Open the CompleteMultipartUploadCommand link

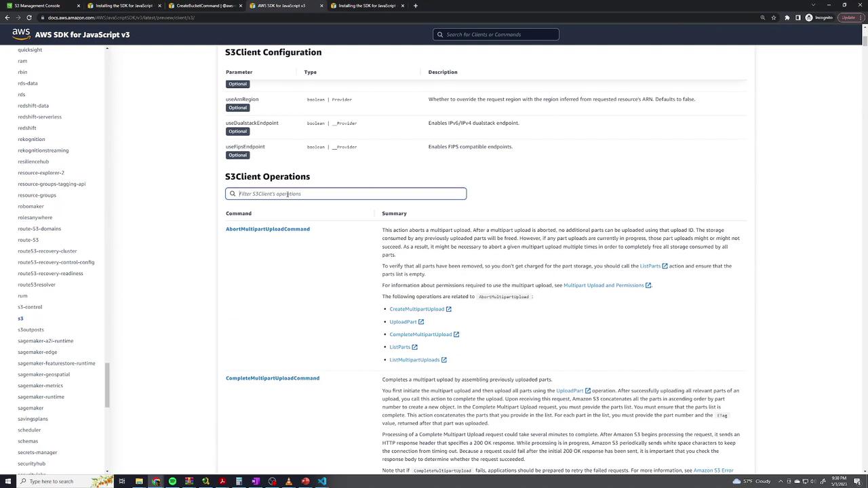273,378
